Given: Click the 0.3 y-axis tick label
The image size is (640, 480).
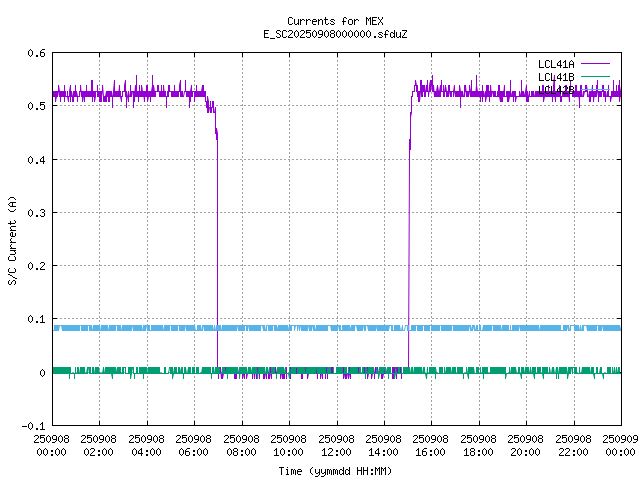Looking at the screenshot, I should [x=35, y=213].
